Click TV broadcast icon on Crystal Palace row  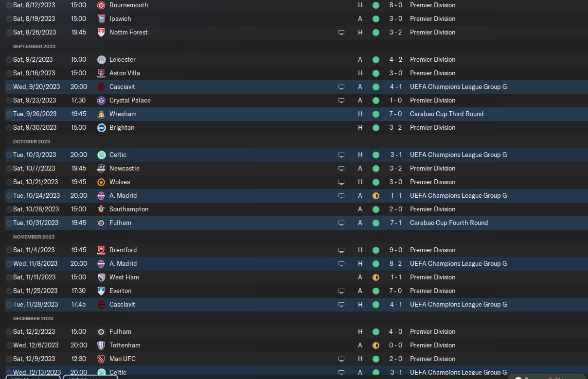(341, 100)
